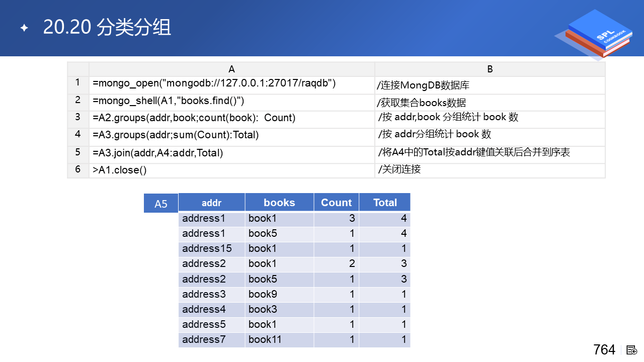Select the comment about joining Total by addr
This screenshot has height=362, width=644.
[474, 152]
